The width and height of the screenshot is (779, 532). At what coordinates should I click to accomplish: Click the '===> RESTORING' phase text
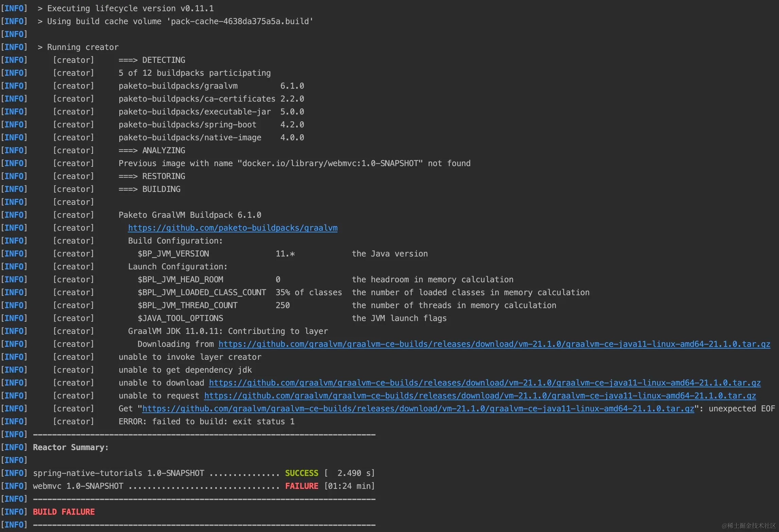pyautogui.click(x=152, y=176)
